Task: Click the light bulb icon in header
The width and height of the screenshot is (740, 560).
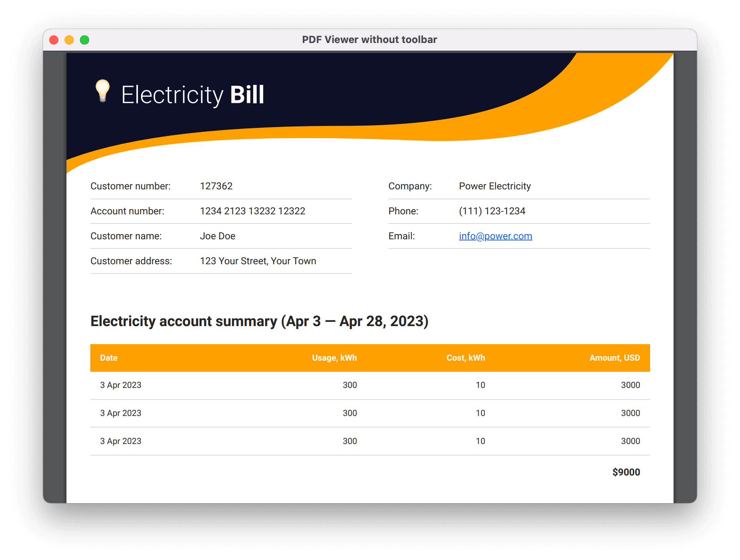Action: coord(103,91)
